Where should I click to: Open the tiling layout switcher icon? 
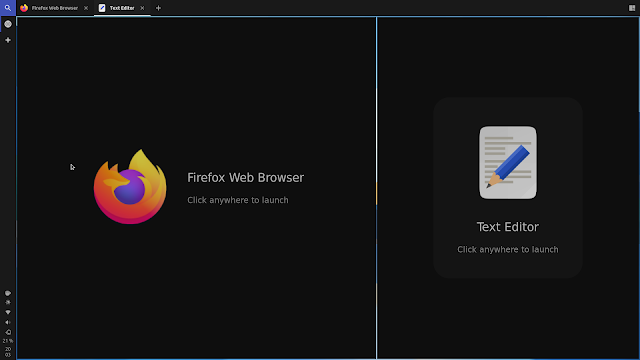click(x=632, y=8)
